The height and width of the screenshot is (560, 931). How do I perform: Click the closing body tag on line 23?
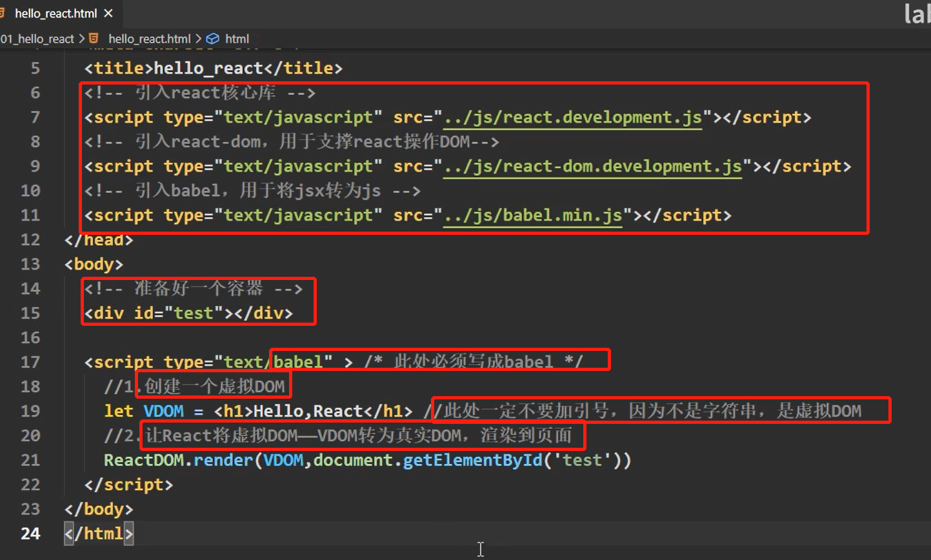(99, 510)
